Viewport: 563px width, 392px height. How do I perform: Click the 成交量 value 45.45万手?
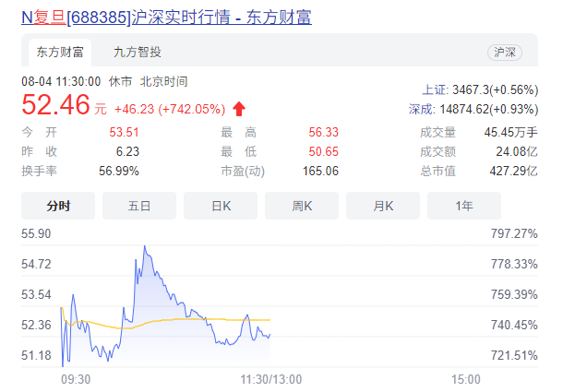click(510, 132)
